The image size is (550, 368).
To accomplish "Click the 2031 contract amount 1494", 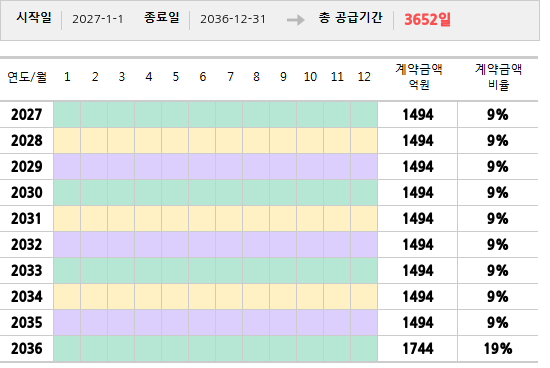I will (418, 219).
